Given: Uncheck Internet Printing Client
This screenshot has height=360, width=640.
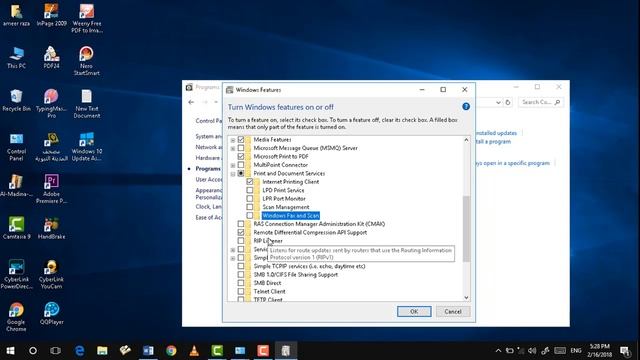Looking at the screenshot, I should 250,182.
